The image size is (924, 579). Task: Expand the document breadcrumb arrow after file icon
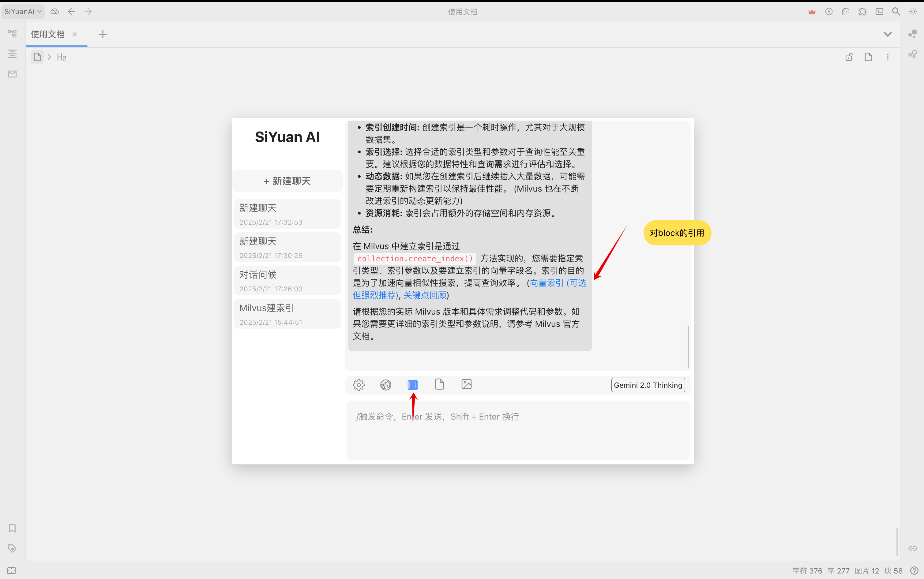click(x=49, y=57)
